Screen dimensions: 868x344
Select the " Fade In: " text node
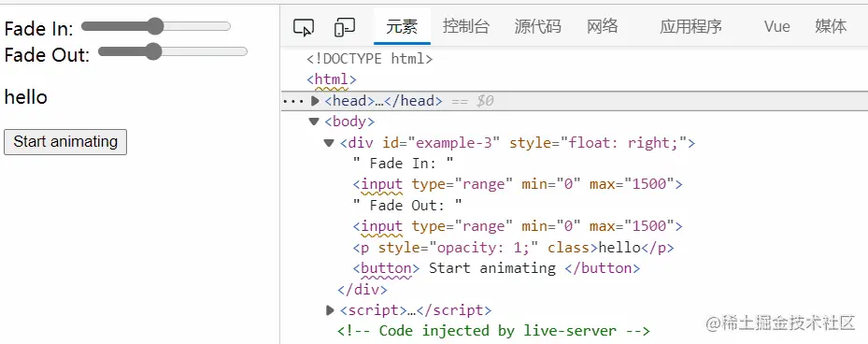(403, 164)
